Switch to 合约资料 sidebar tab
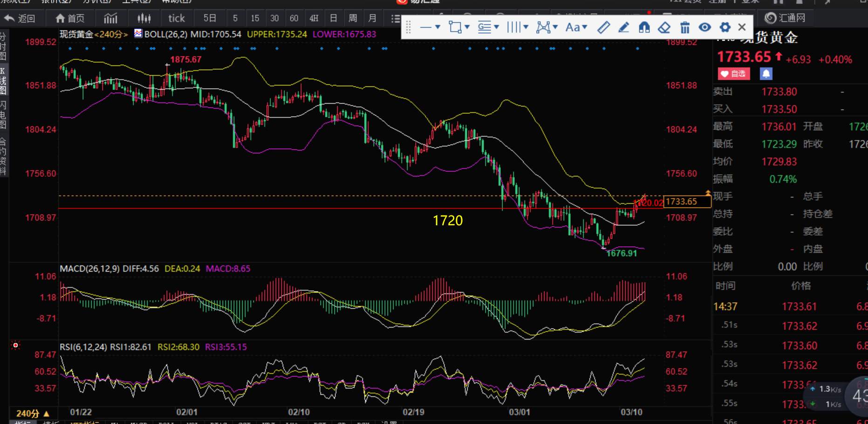Image resolution: width=868 pixels, height=424 pixels. pyautogui.click(x=3, y=156)
